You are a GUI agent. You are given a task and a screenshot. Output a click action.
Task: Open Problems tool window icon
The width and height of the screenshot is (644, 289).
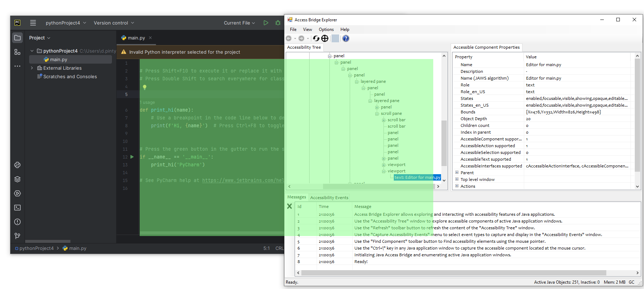(x=17, y=222)
